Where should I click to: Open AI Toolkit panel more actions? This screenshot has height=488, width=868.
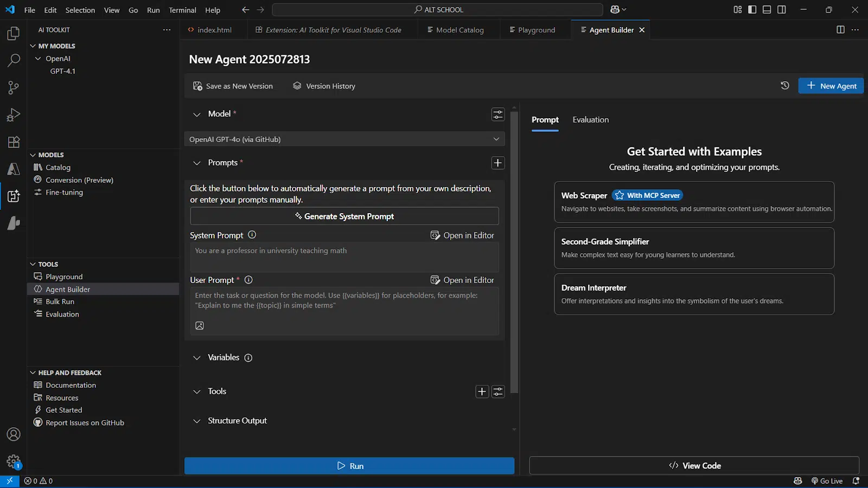click(x=167, y=30)
